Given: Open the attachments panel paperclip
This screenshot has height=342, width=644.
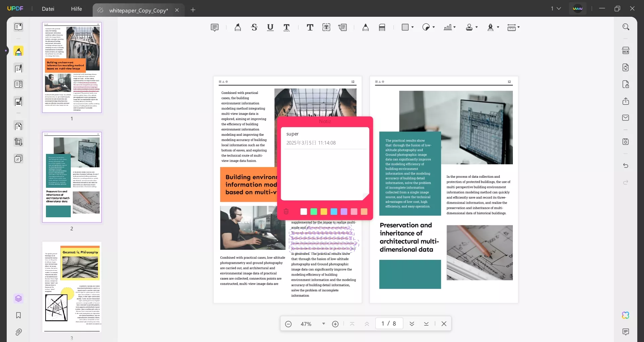Looking at the screenshot, I should pos(18,332).
